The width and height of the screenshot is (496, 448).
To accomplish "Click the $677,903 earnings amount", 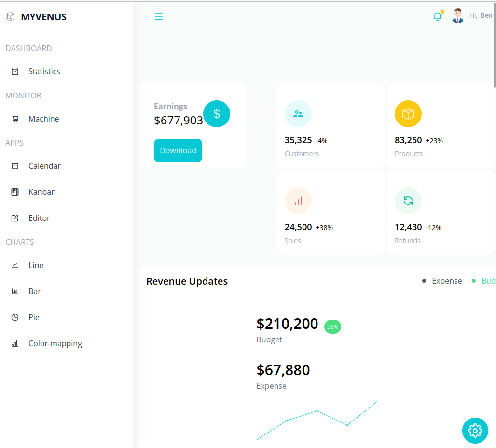I will (179, 121).
